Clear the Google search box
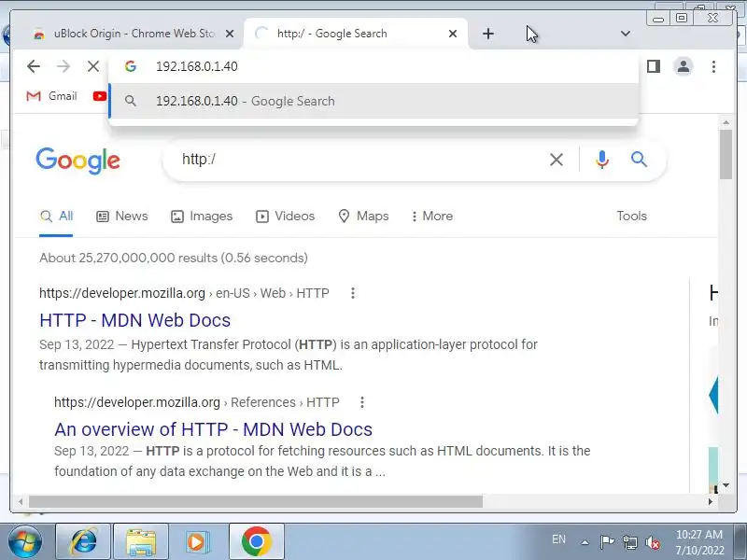This screenshot has width=747, height=560. coord(557,160)
